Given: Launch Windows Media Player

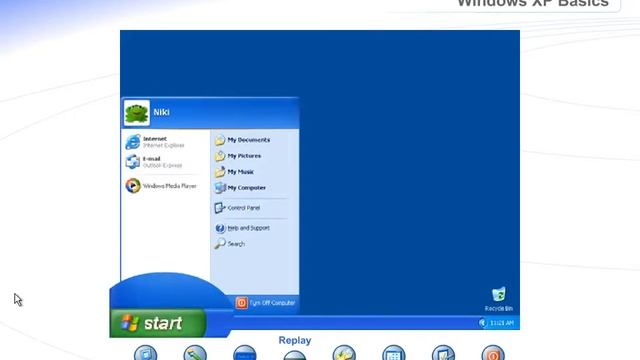Looking at the screenshot, I should click(x=161, y=186).
